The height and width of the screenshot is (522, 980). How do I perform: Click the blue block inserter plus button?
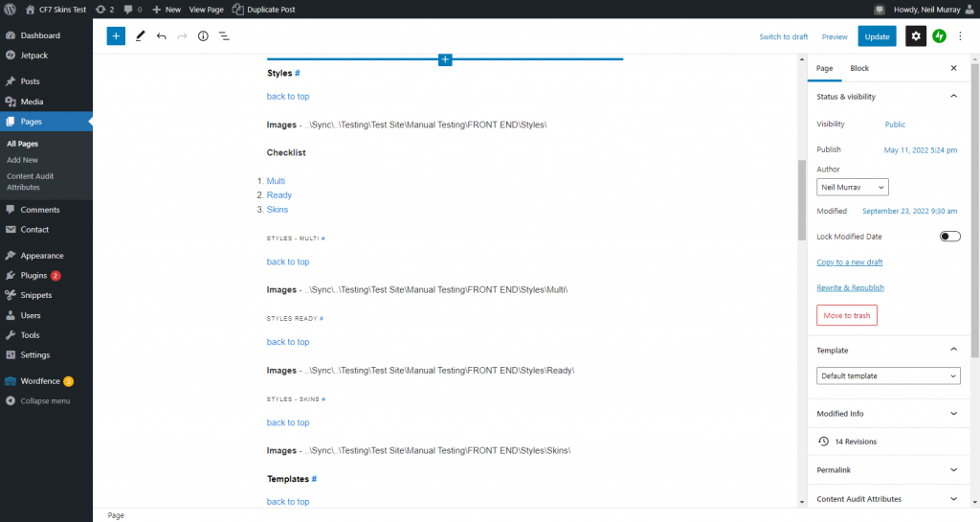coord(116,36)
